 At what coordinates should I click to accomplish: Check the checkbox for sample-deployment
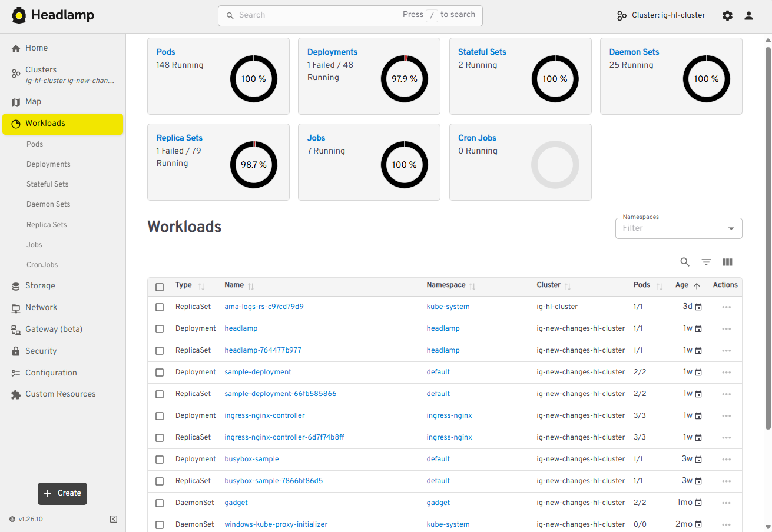[160, 372]
